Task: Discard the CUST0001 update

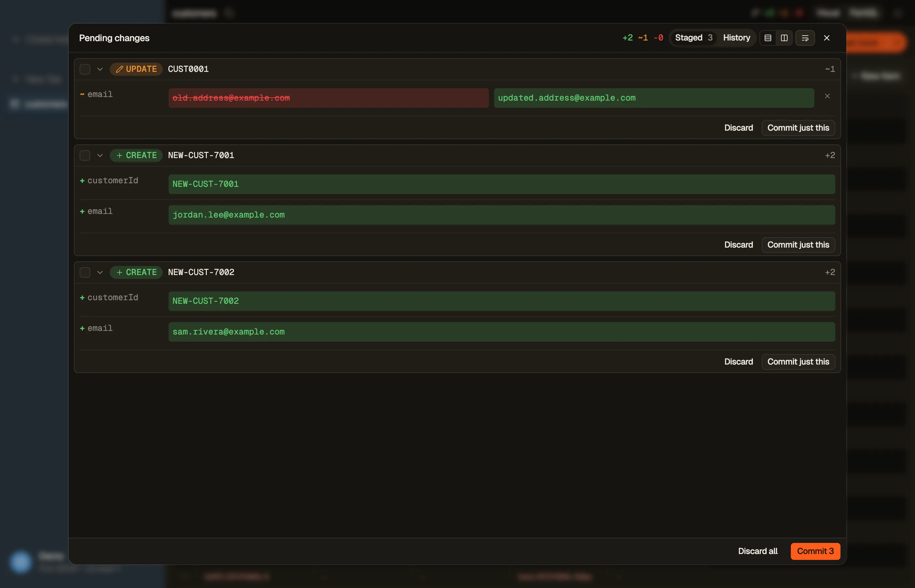Action: point(739,128)
